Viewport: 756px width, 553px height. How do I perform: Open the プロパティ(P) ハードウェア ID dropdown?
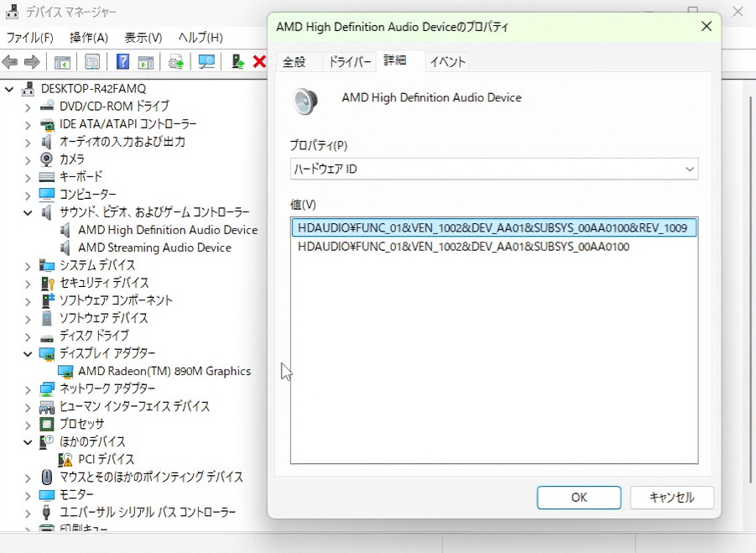[493, 170]
